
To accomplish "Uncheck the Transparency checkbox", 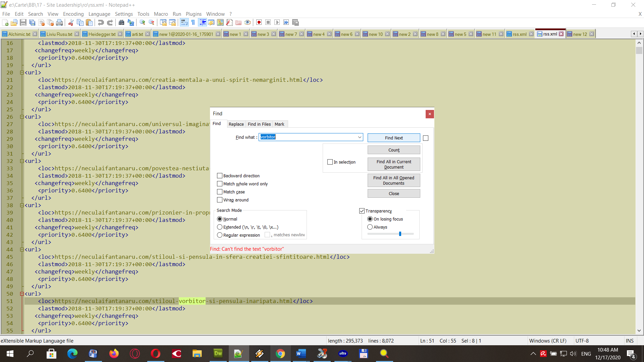I will click(x=362, y=211).
